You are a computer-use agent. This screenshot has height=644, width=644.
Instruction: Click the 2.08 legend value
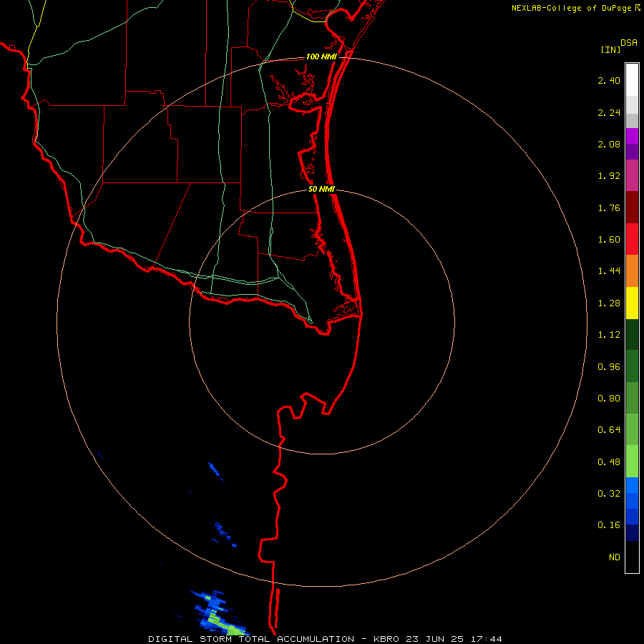click(x=609, y=144)
